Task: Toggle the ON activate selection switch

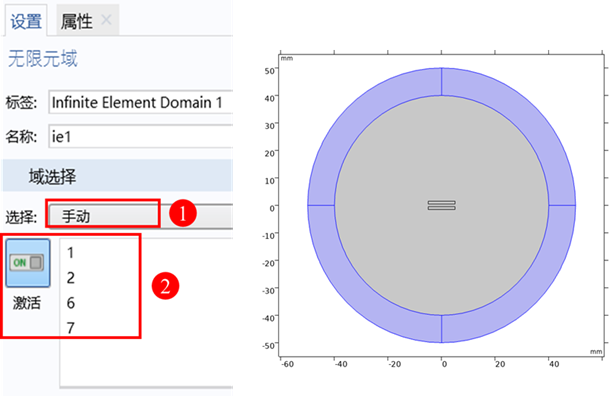Action: tap(28, 263)
